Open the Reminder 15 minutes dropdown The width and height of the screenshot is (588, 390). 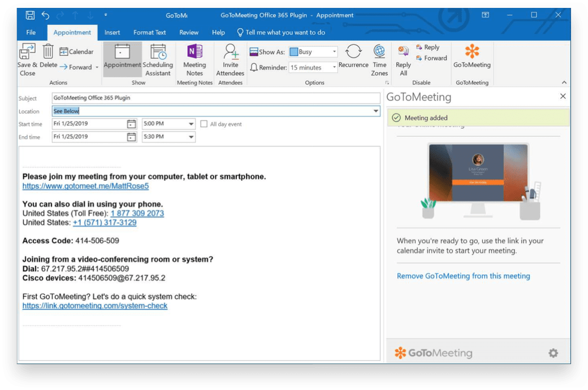(334, 67)
